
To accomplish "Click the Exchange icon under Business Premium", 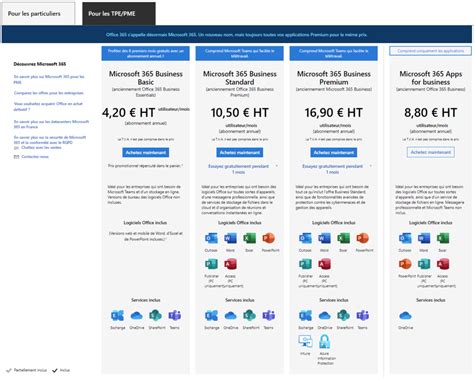I will (305, 315).
